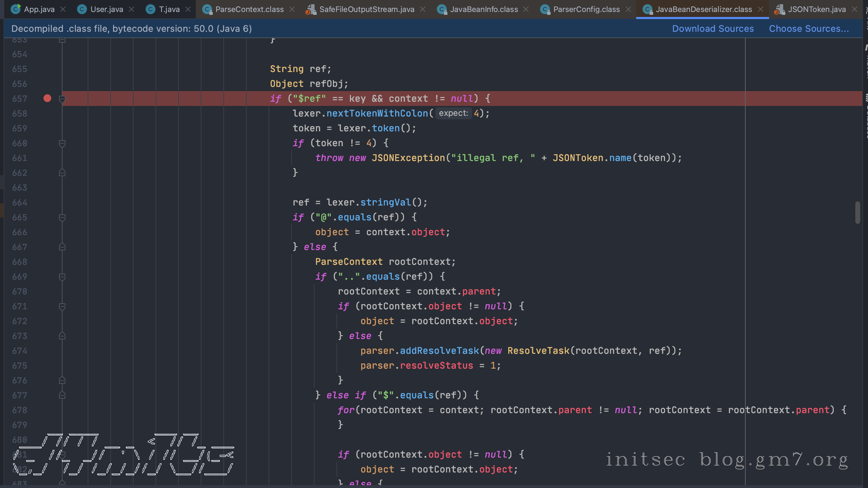
Task: Fold the "@" equals block on line 665
Action: (x=62, y=217)
